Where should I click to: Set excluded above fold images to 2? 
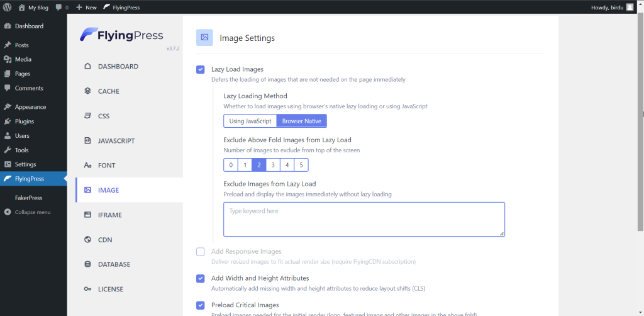(x=258, y=165)
